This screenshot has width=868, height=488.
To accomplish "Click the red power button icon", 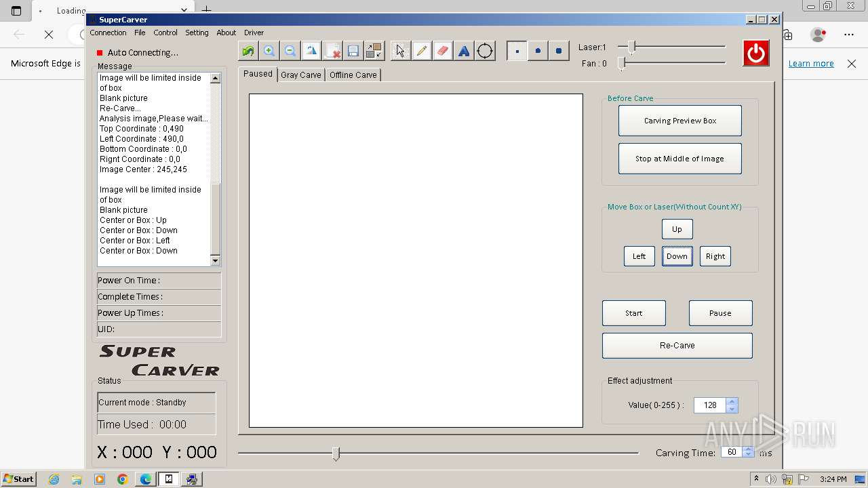I will (756, 53).
